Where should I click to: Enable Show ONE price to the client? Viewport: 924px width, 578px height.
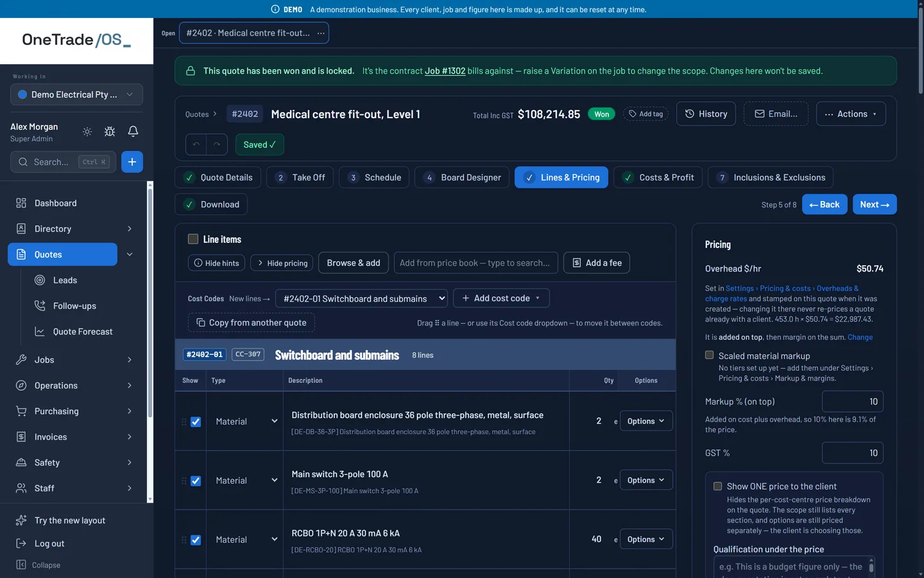coord(717,486)
